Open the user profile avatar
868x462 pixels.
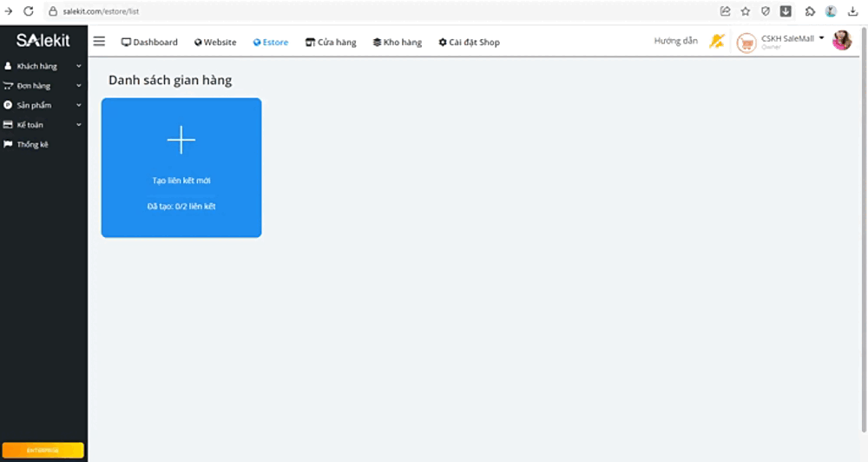tap(841, 41)
